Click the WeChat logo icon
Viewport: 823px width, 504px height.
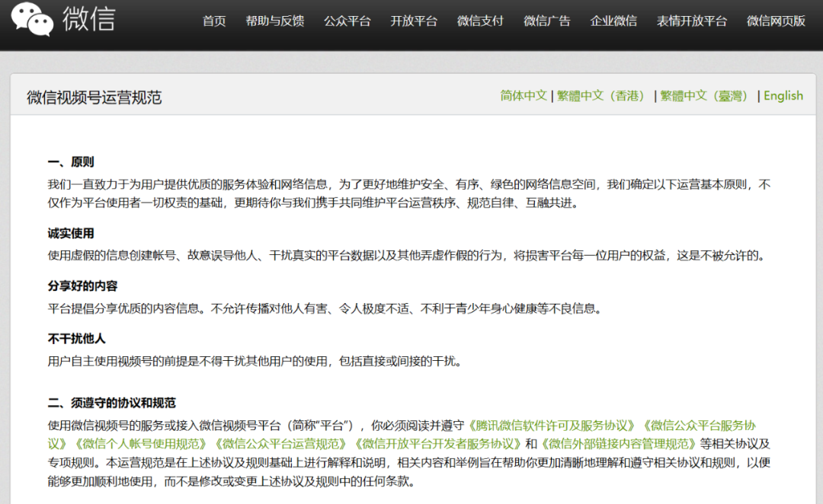coord(32,20)
